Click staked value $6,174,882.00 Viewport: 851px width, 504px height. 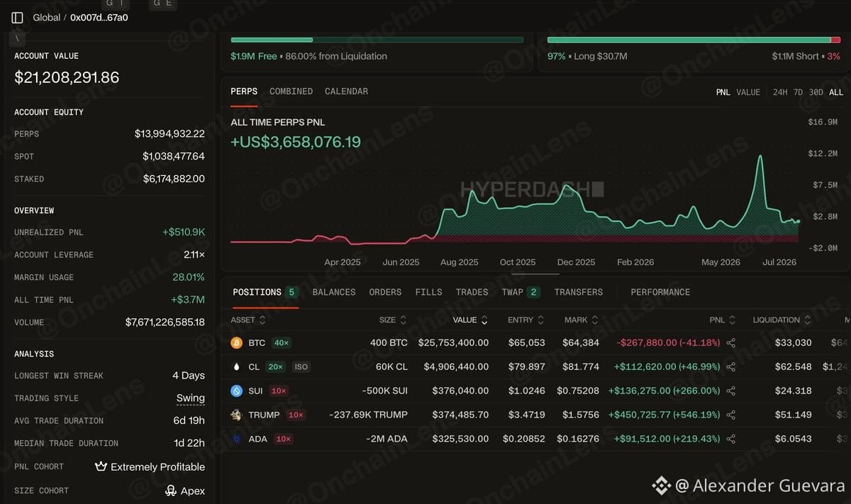click(174, 179)
